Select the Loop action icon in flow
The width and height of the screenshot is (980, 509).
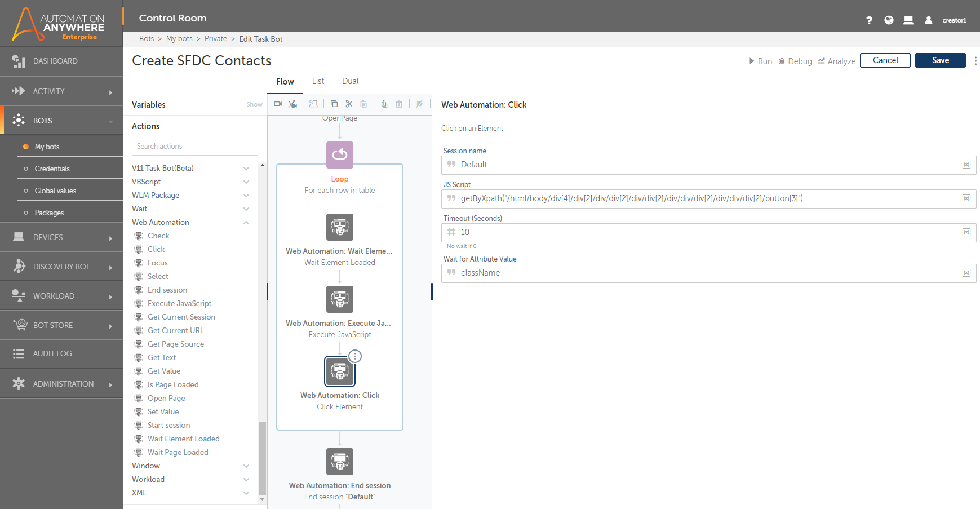click(340, 154)
